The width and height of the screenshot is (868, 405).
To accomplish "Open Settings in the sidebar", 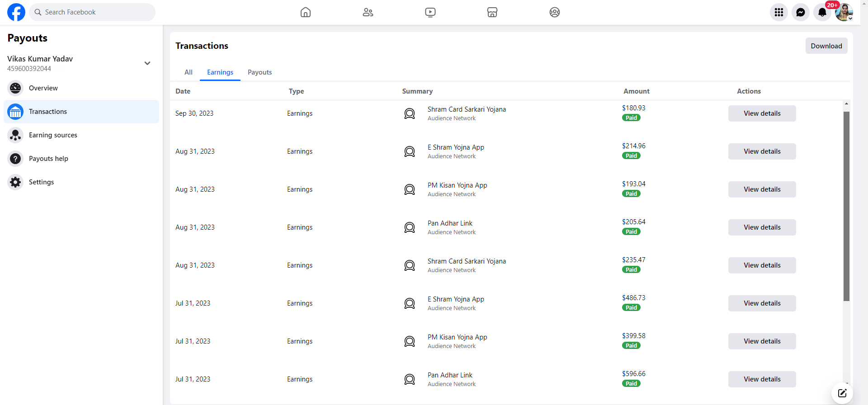I will tap(81, 182).
